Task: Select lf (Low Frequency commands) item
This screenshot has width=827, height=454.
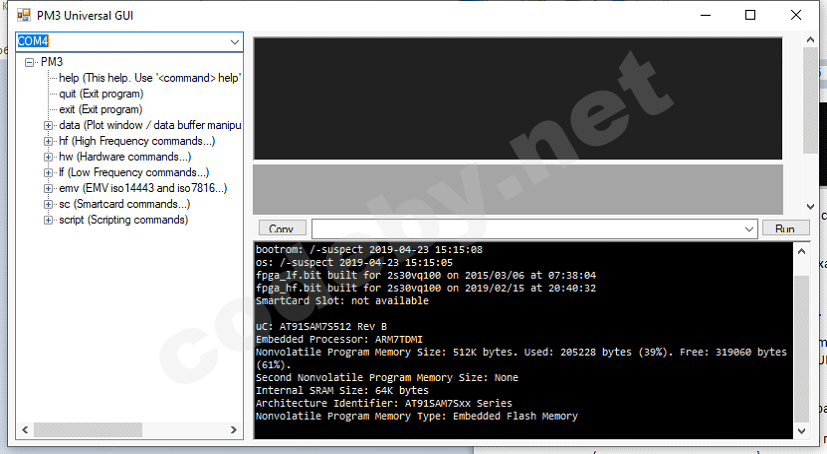Action: pos(134,173)
